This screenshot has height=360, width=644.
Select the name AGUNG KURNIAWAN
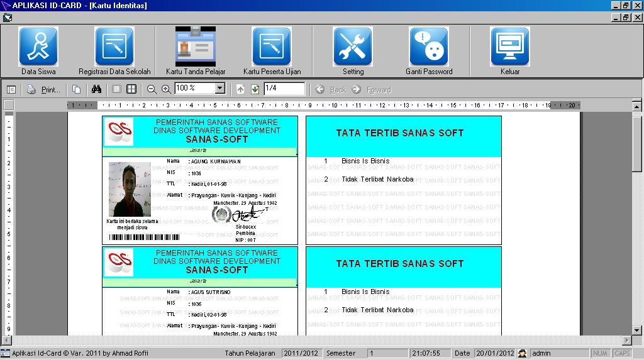(216, 161)
